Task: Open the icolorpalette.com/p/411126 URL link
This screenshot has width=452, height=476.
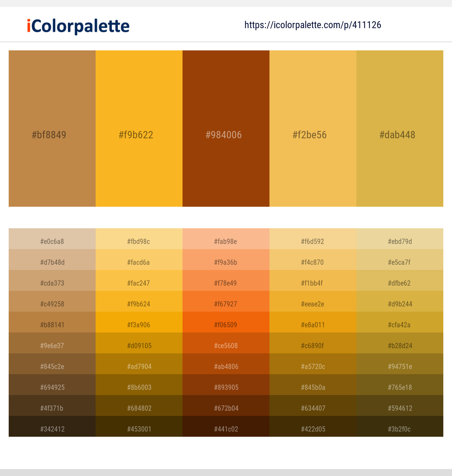Action: click(x=313, y=25)
